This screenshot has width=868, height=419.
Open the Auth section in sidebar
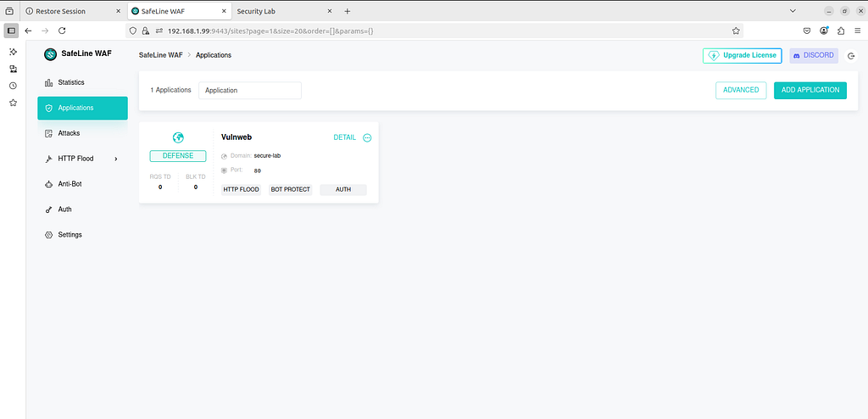[82, 209]
